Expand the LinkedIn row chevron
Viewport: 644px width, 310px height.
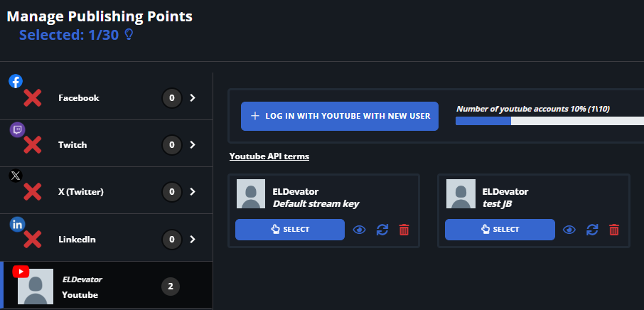[x=193, y=239]
